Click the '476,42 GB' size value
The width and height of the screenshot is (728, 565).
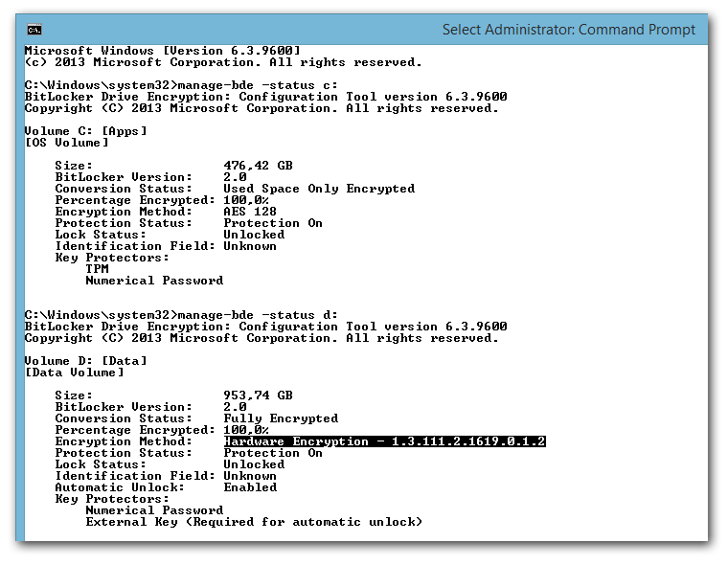tap(258, 166)
